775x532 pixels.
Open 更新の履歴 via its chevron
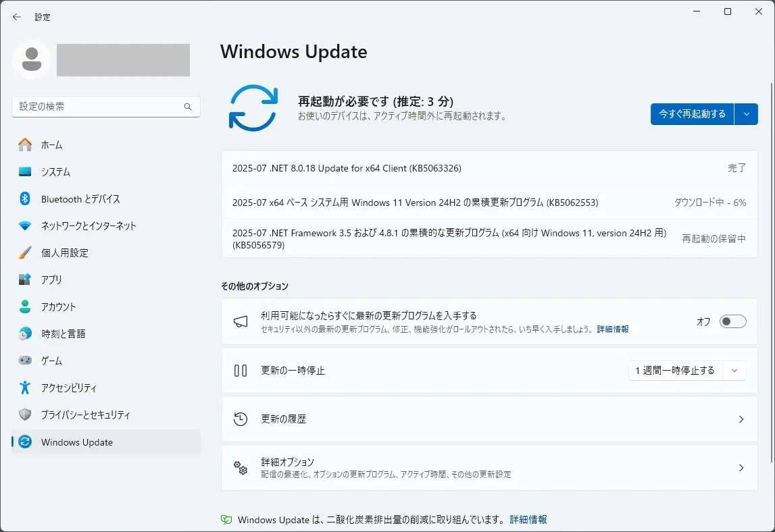pyautogui.click(x=741, y=419)
